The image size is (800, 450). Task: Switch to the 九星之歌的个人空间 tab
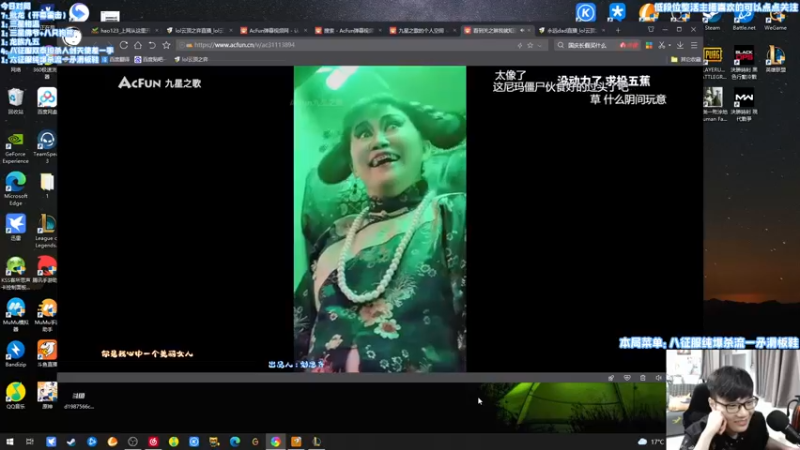click(422, 31)
